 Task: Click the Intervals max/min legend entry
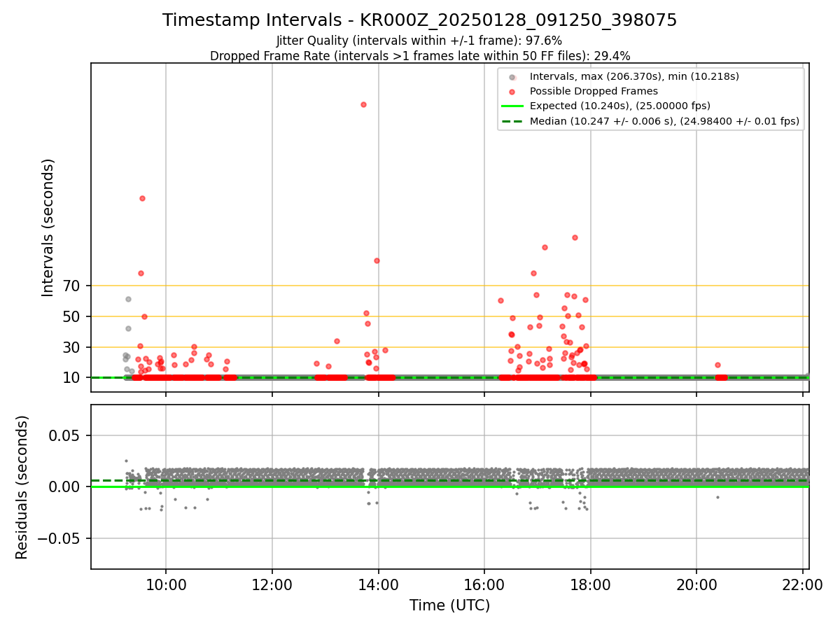[x=634, y=76]
